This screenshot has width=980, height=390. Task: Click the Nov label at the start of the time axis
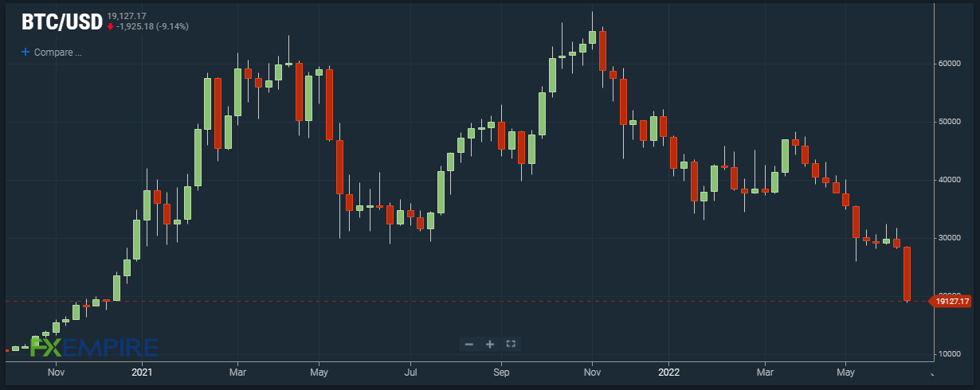point(56,372)
